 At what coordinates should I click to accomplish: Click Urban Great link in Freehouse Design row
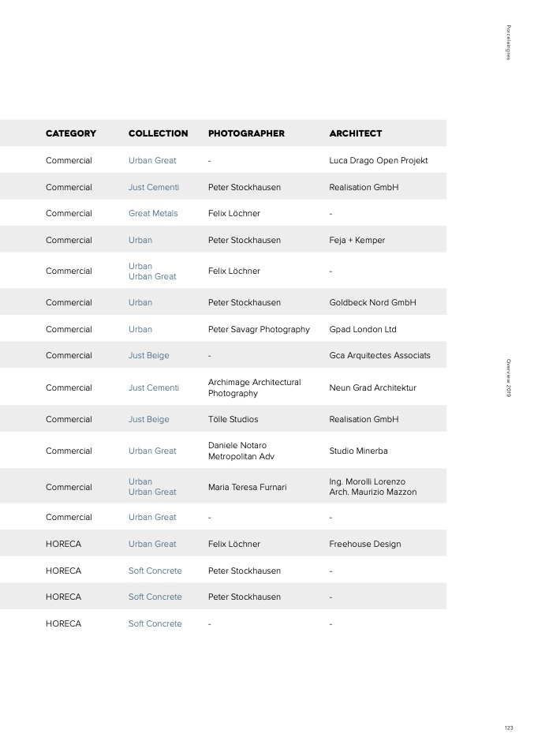tap(152, 544)
